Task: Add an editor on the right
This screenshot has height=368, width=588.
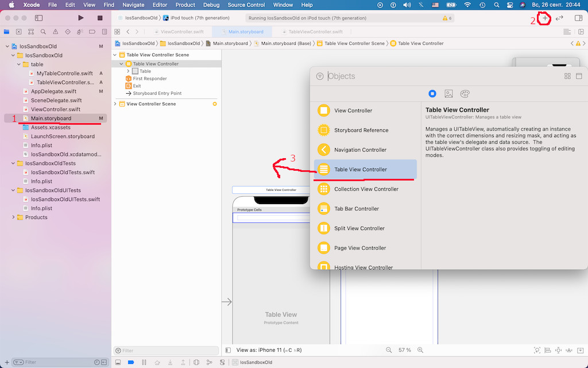Action: 581,32
